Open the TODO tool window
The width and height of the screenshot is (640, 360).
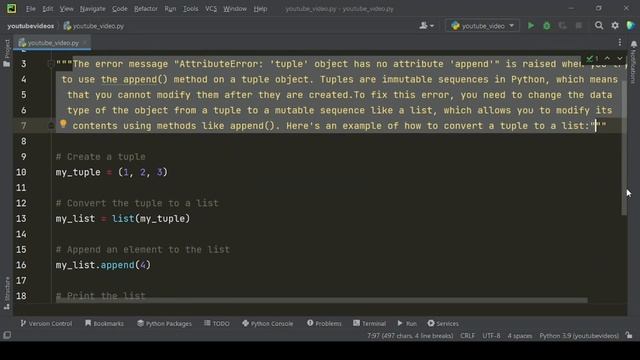[x=217, y=323]
